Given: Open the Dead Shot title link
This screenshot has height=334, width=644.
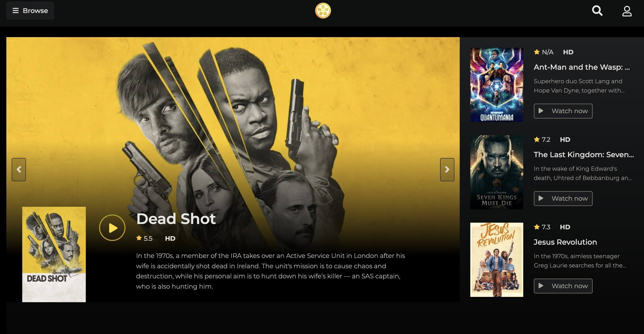Looking at the screenshot, I should pyautogui.click(x=176, y=219).
